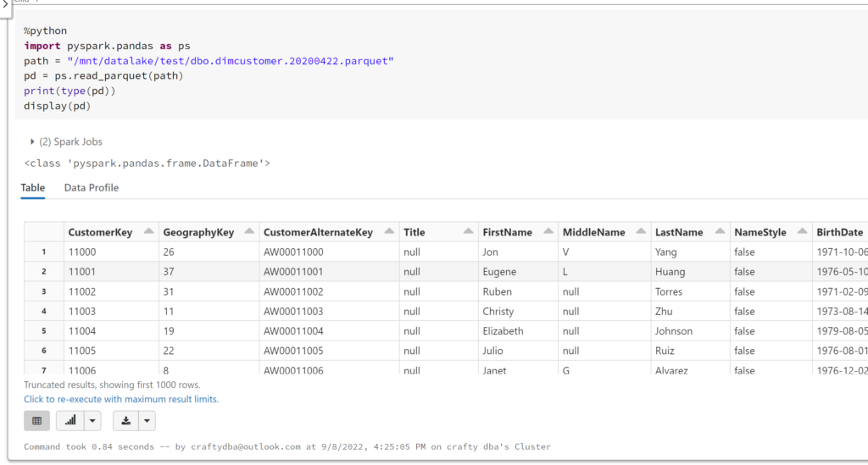
Task: Place cursor in the parquet path string
Action: pos(231,61)
